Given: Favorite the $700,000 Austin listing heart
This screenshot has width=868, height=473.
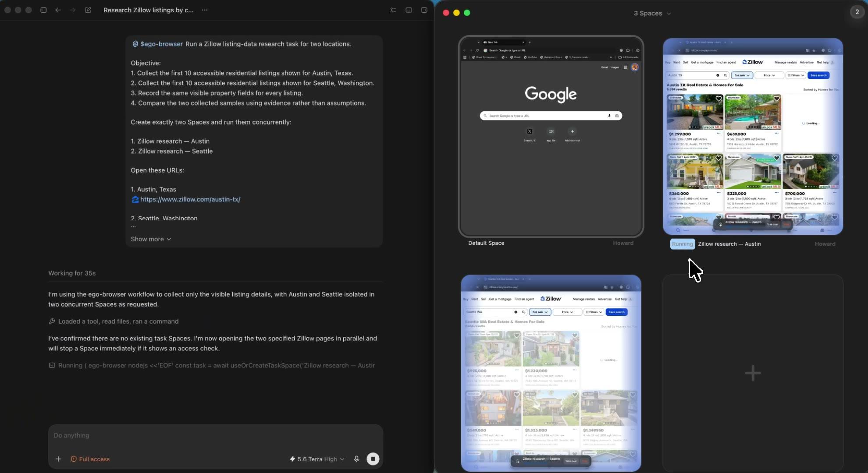Looking at the screenshot, I should pyautogui.click(x=834, y=158).
